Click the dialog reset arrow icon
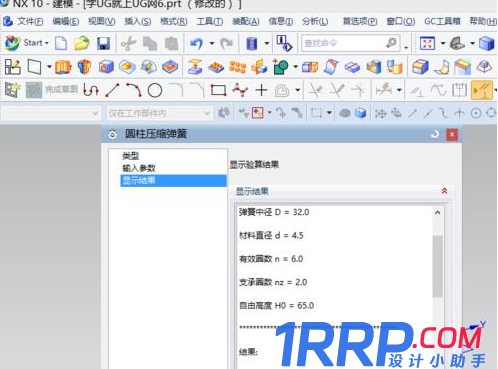 pos(435,135)
